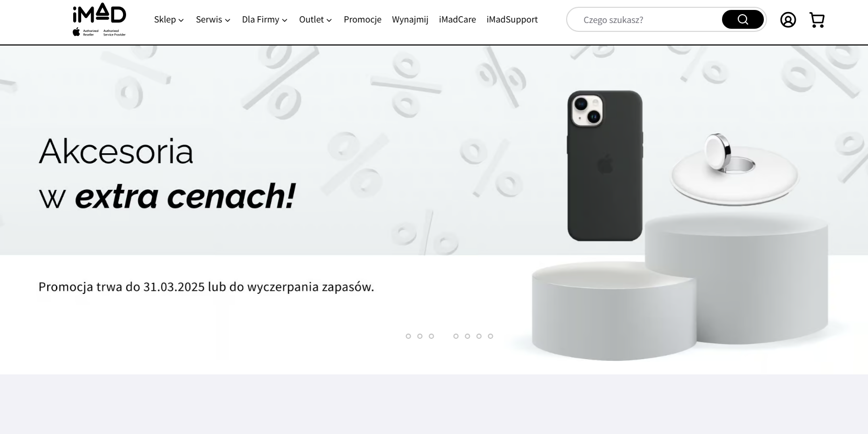Select the first carousel slide dot
The width and height of the screenshot is (868, 434).
(x=408, y=336)
